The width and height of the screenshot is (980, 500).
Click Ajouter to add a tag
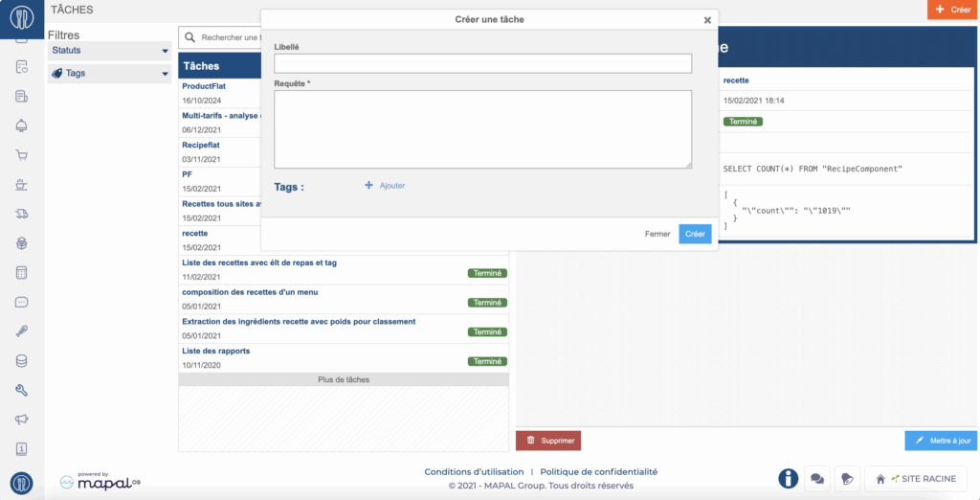coord(386,186)
